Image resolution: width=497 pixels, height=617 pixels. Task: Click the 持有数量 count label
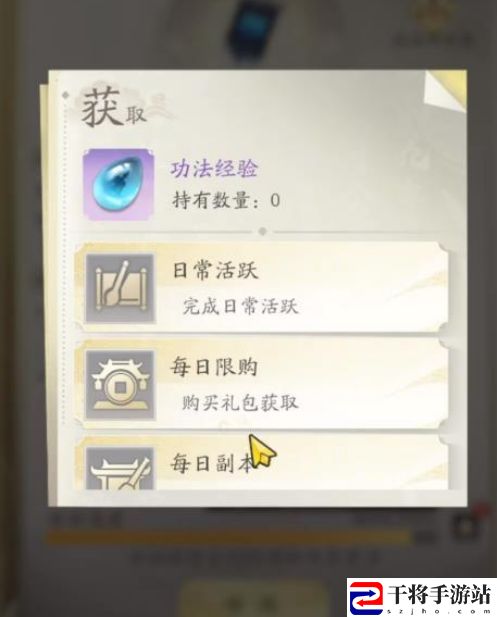point(226,200)
